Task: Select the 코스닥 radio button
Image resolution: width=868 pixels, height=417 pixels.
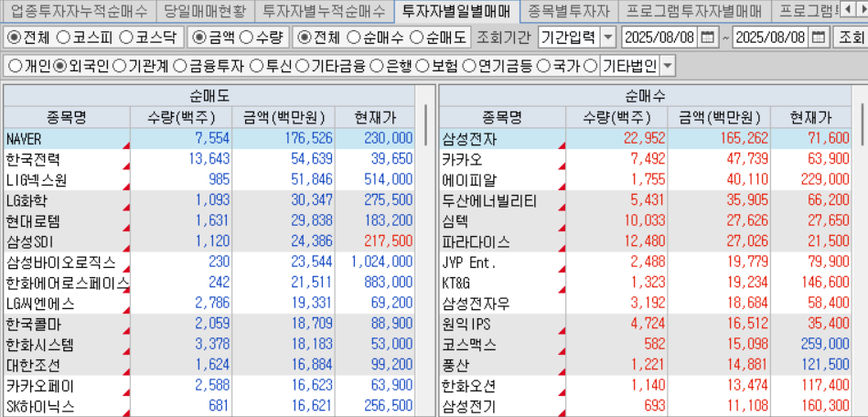Action: [x=127, y=37]
